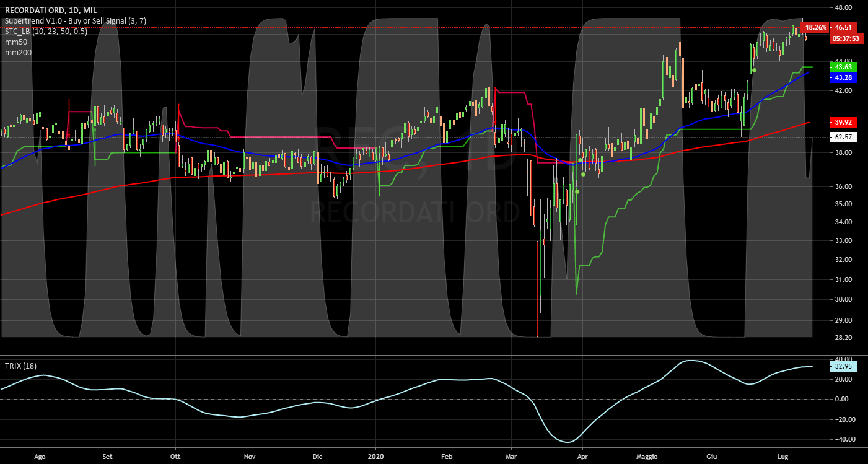Click the blue 43.28 mm50 value label
Viewport: 868px width, 464px height.
(843, 77)
